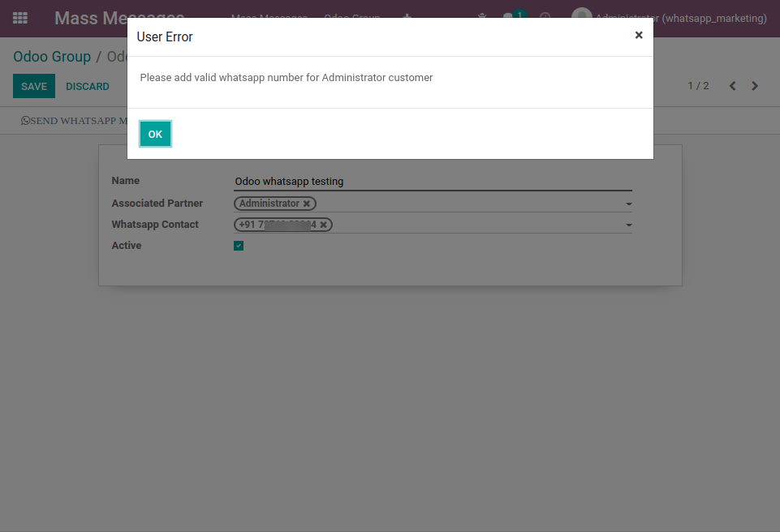
Task: Click the Save button
Action: pyautogui.click(x=34, y=86)
